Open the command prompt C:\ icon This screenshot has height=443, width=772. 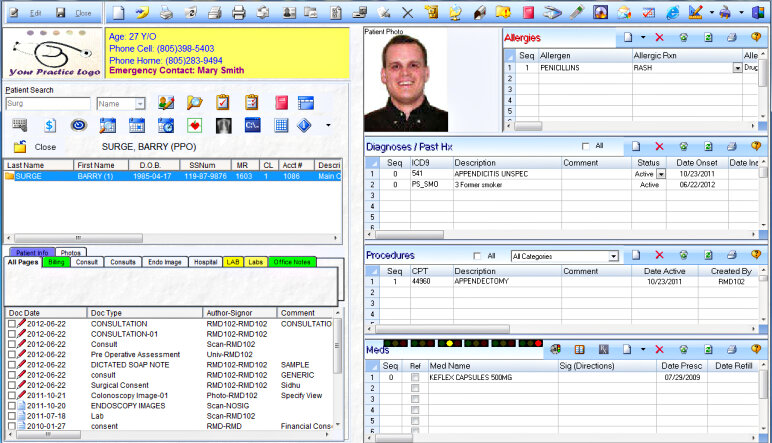point(253,125)
